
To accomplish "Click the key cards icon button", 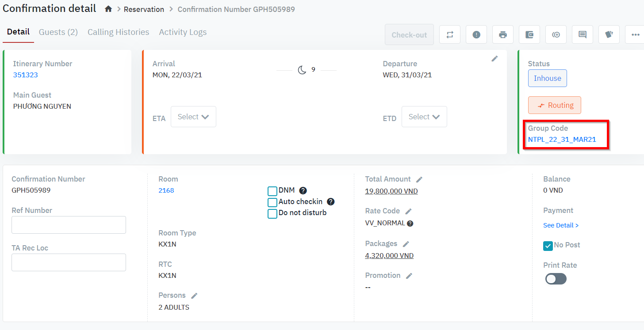I will pos(609,34).
